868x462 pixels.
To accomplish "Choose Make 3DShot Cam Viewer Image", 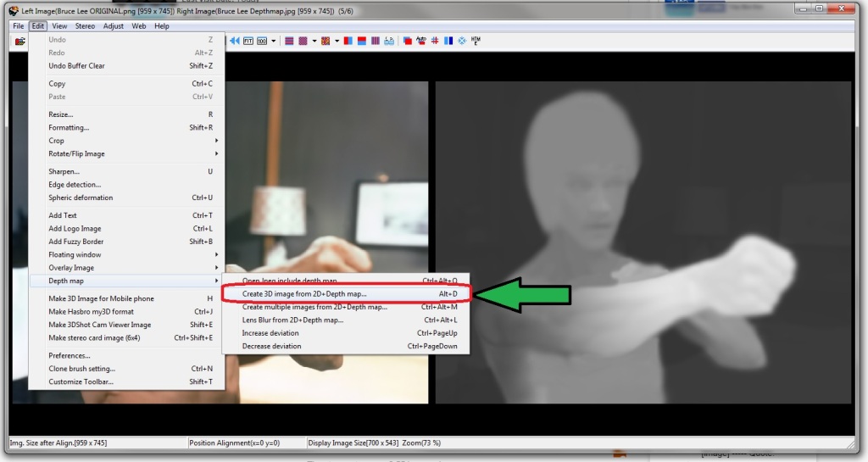I will click(x=127, y=325).
